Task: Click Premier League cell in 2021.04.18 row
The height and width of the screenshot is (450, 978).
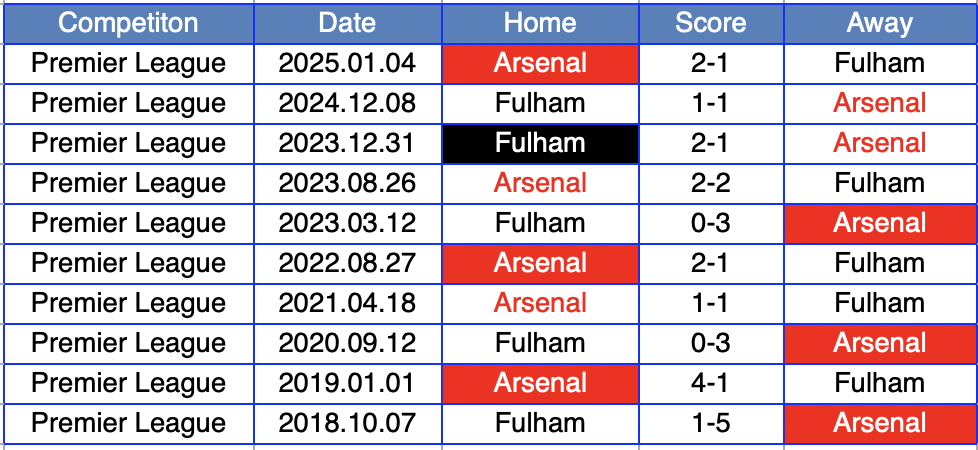Action: tap(128, 303)
